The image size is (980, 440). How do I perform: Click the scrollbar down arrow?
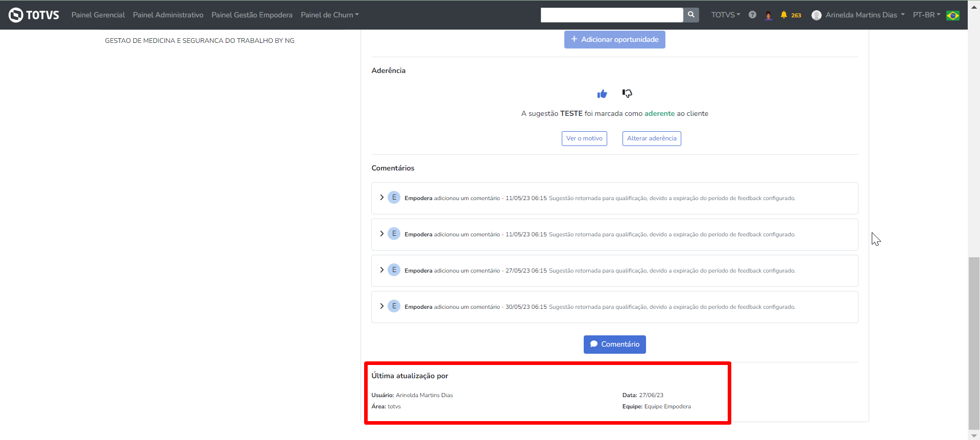[x=974, y=435]
